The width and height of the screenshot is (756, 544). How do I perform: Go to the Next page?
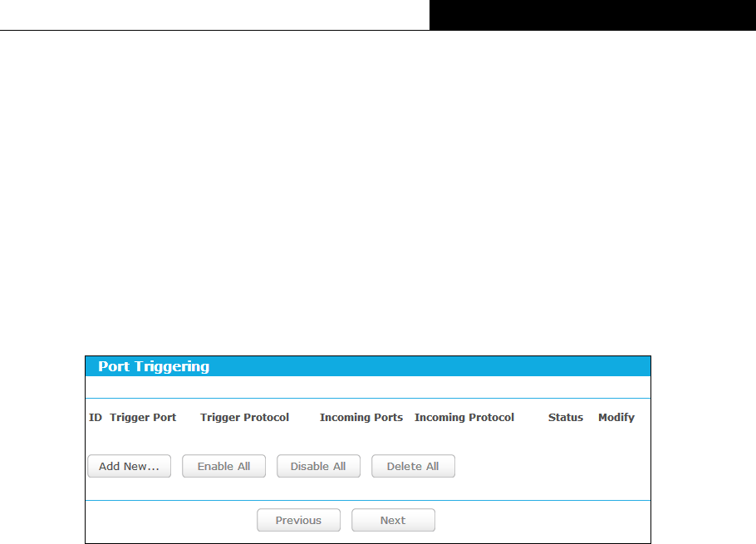[x=393, y=520]
